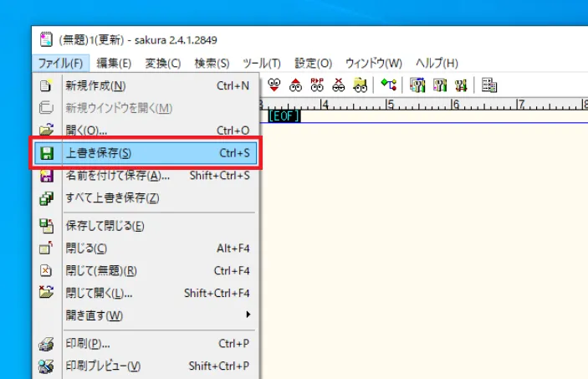Open common settings wrench-and-screwdriver icon
Image resolution: width=588 pixels, height=379 pixels.
point(461,85)
